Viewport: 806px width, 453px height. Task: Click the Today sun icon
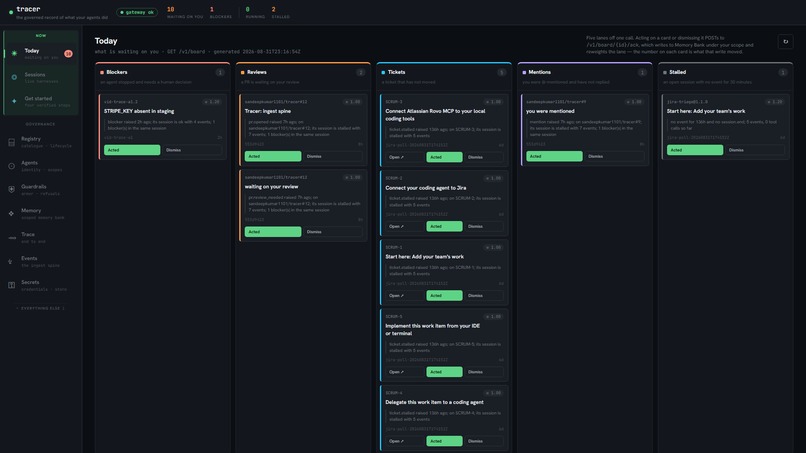point(14,53)
